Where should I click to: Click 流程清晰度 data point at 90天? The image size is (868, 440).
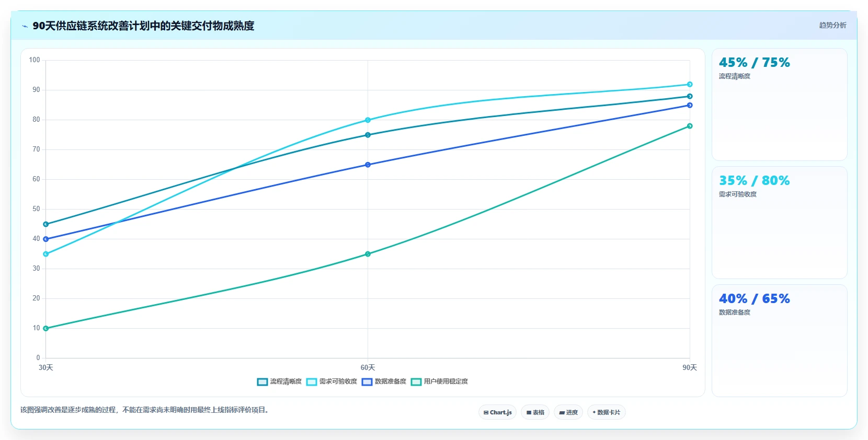point(690,96)
